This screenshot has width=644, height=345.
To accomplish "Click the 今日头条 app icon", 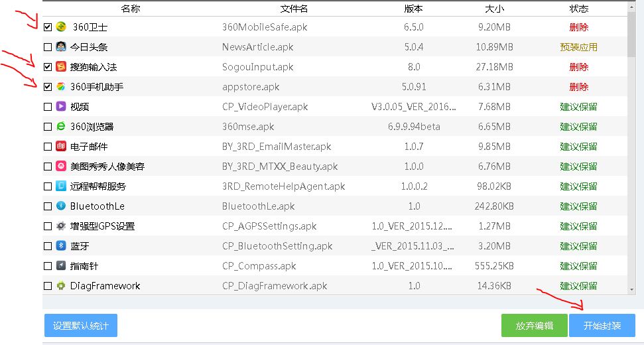I will (61, 47).
